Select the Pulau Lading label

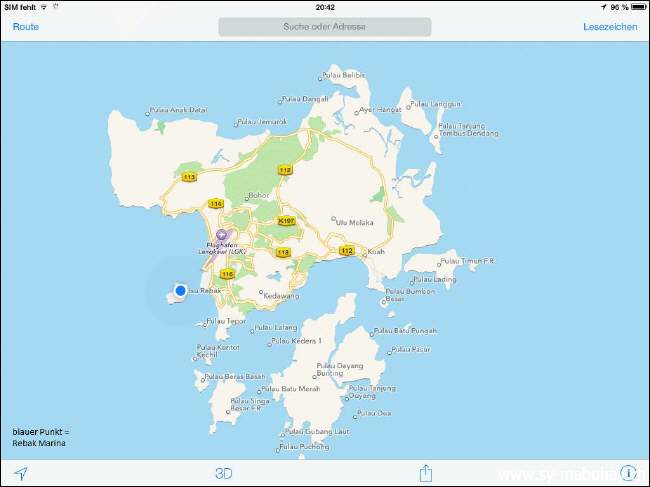tap(435, 279)
